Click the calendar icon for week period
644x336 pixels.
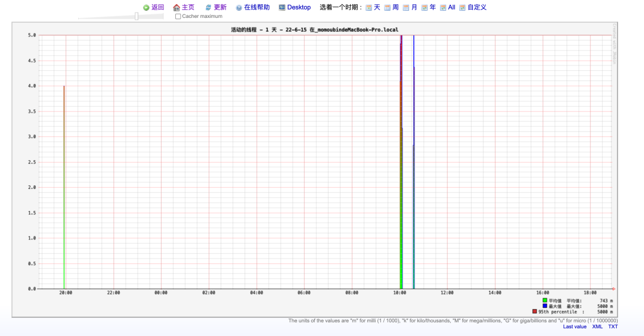(x=388, y=8)
